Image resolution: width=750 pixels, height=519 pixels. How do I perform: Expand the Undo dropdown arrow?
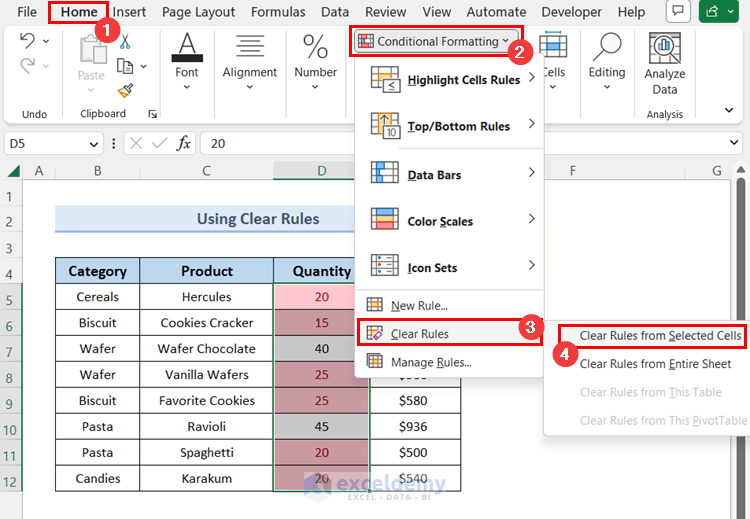click(x=46, y=41)
